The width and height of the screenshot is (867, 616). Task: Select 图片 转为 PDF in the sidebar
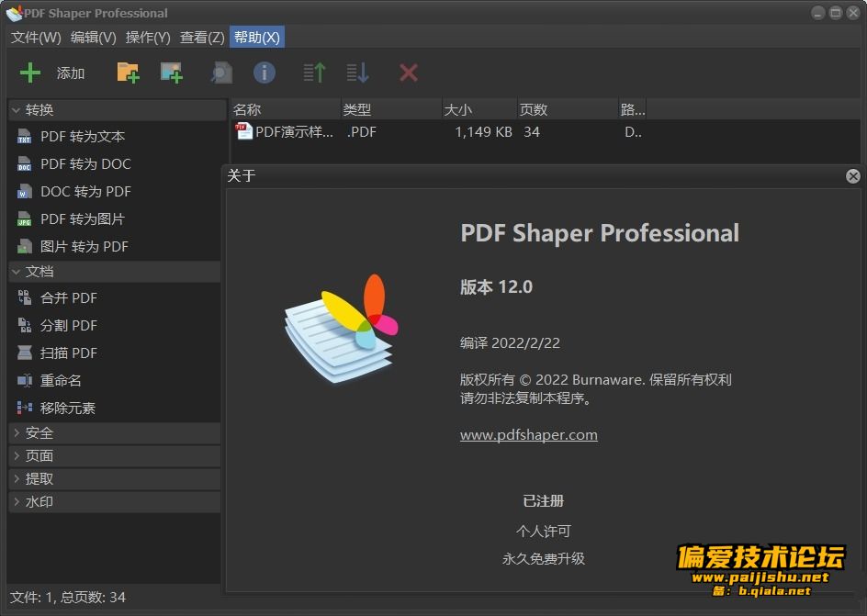[x=84, y=246]
